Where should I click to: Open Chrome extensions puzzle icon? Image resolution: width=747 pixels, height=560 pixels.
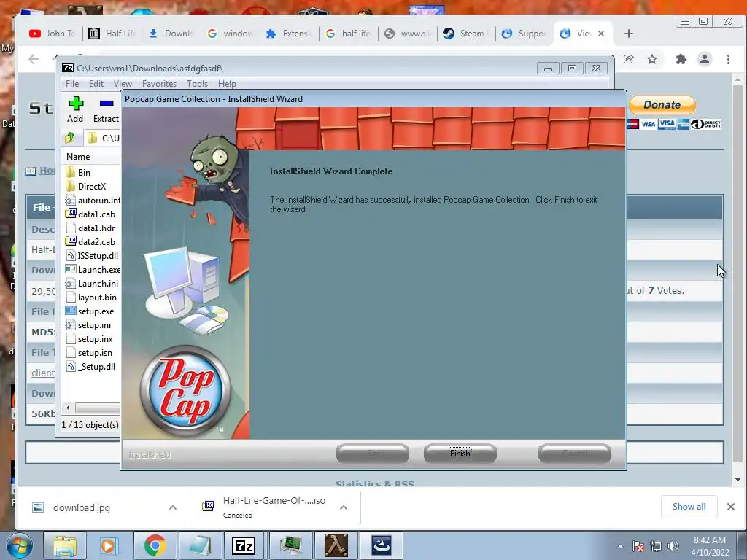681,59
